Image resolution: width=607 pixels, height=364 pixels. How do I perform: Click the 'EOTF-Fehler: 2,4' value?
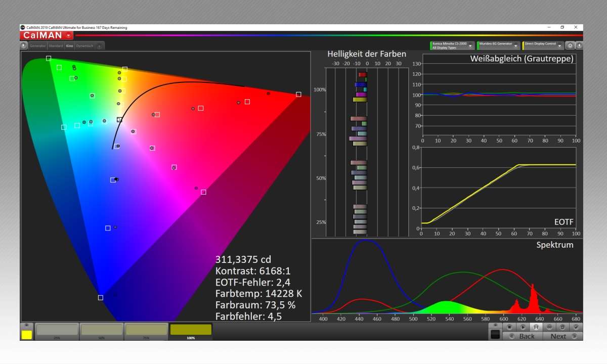pos(252,282)
